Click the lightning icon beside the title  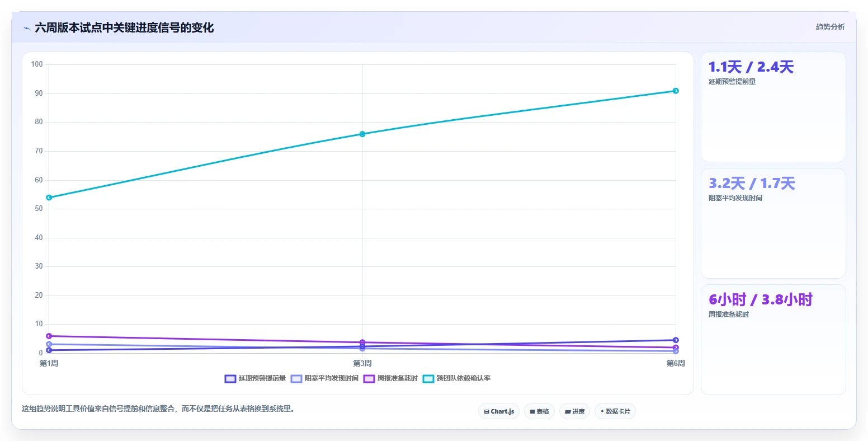(x=26, y=28)
